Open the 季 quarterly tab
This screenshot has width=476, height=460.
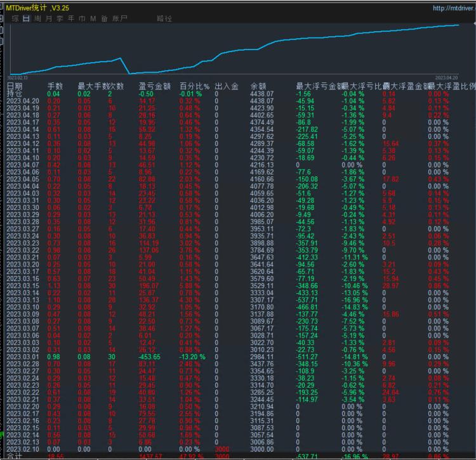[x=60, y=19]
